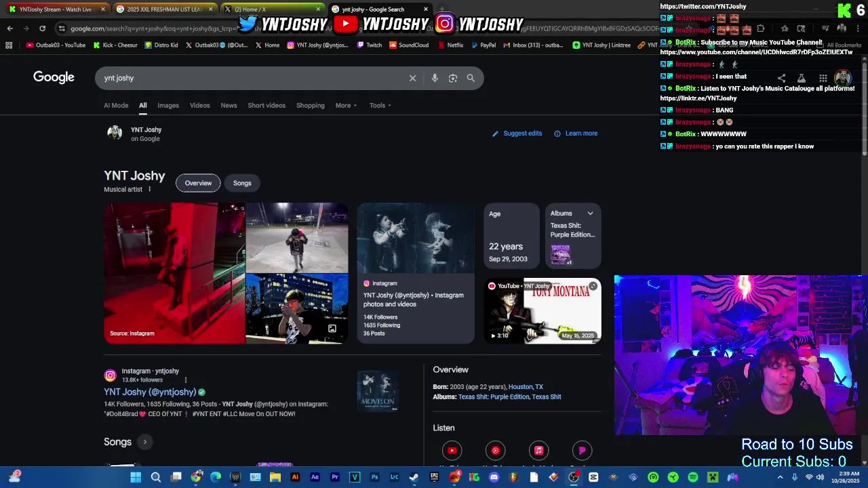Open the Apple Music listen link icon
Image resolution: width=868 pixels, height=488 pixels.
[x=539, y=451]
